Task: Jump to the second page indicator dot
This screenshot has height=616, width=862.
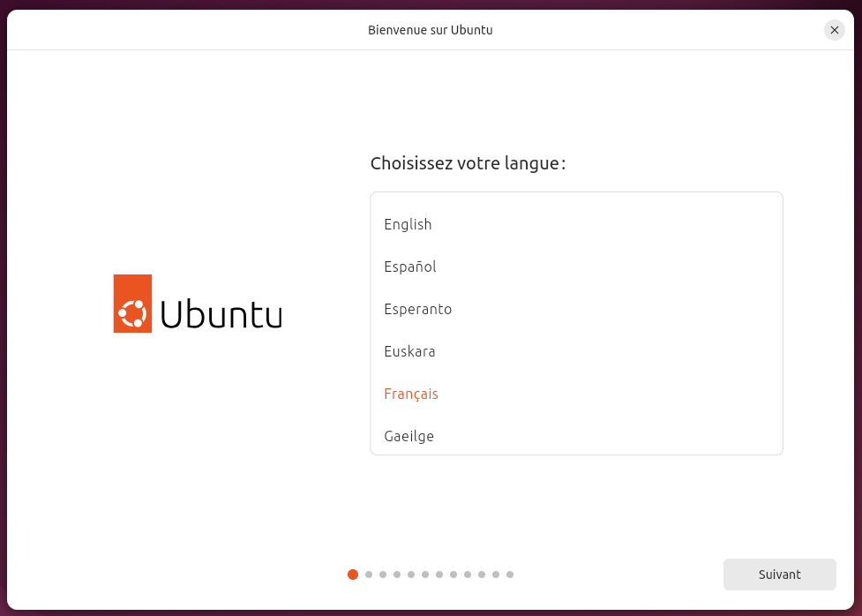Action: tap(369, 575)
